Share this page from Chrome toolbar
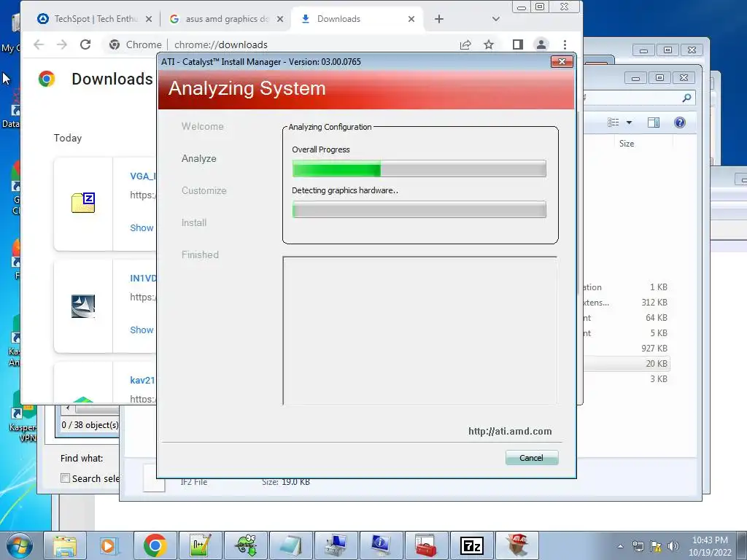Screen dimensions: 747x560 [x=465, y=44]
